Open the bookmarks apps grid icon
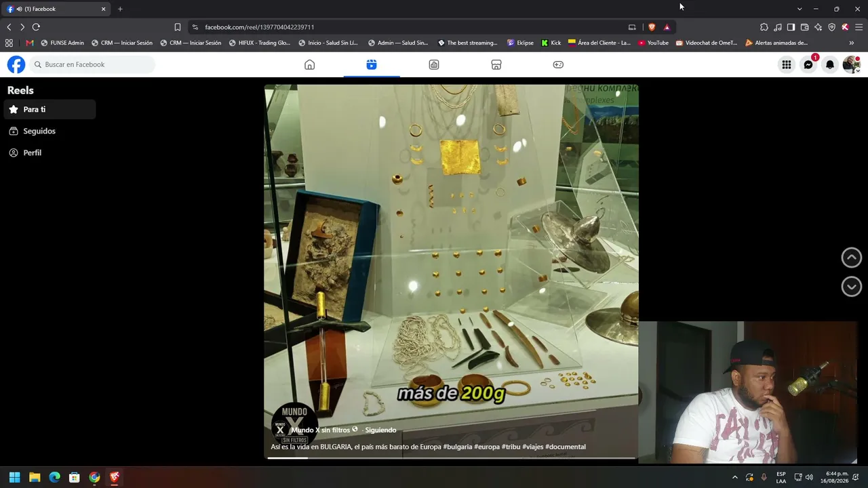 tap(9, 43)
